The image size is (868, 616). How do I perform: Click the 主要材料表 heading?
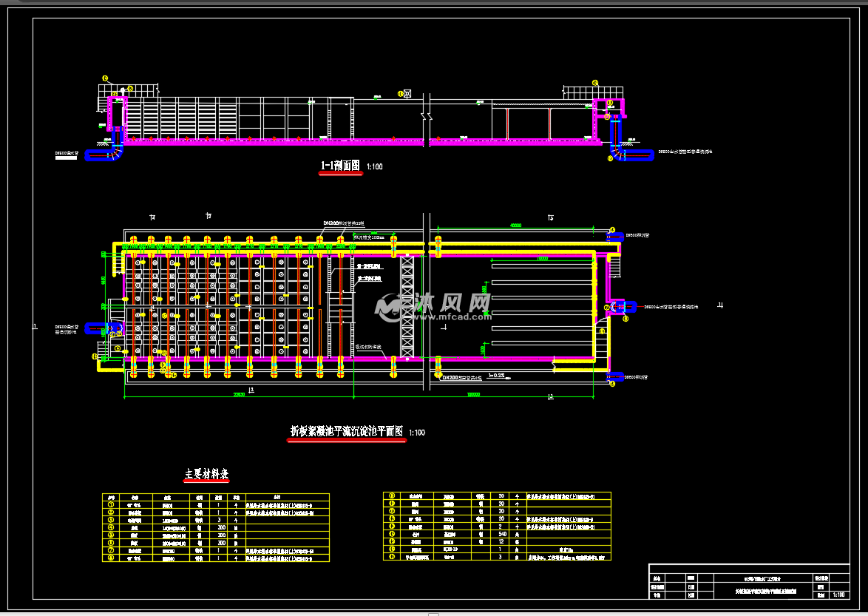click(x=207, y=473)
